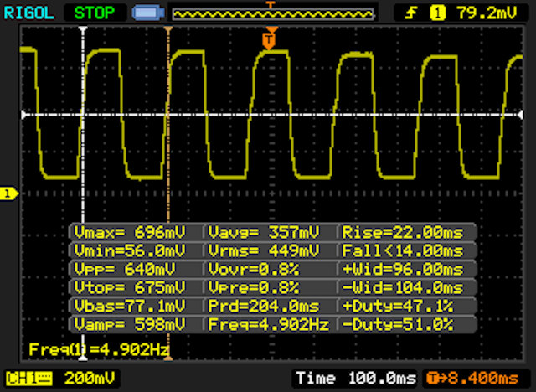The height and width of the screenshot is (392, 536).
Task: Click the +Duty=47.1% measurement
Action: click(x=406, y=306)
